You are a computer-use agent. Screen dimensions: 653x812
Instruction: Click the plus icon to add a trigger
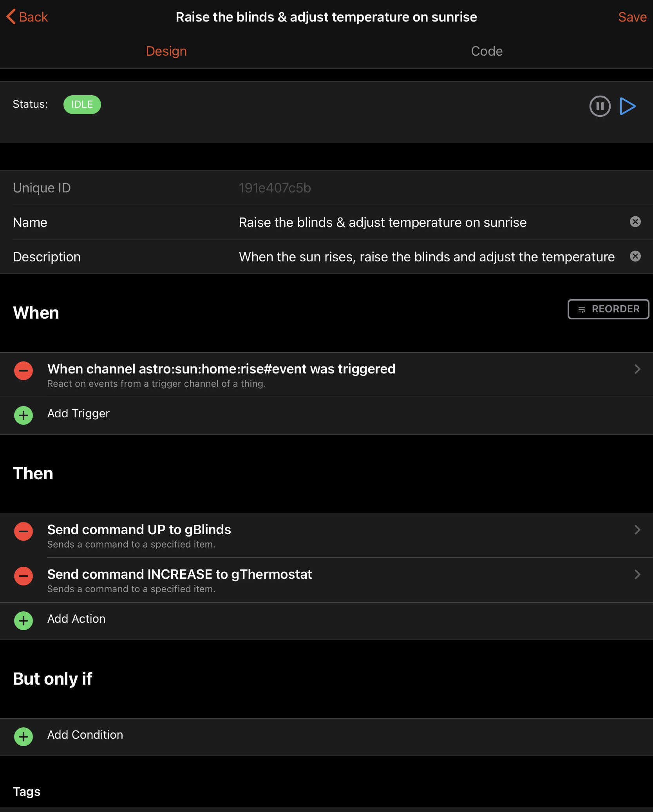click(23, 415)
